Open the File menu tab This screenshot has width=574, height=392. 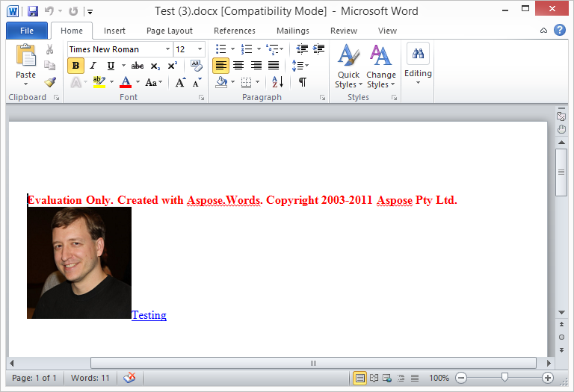(x=27, y=31)
